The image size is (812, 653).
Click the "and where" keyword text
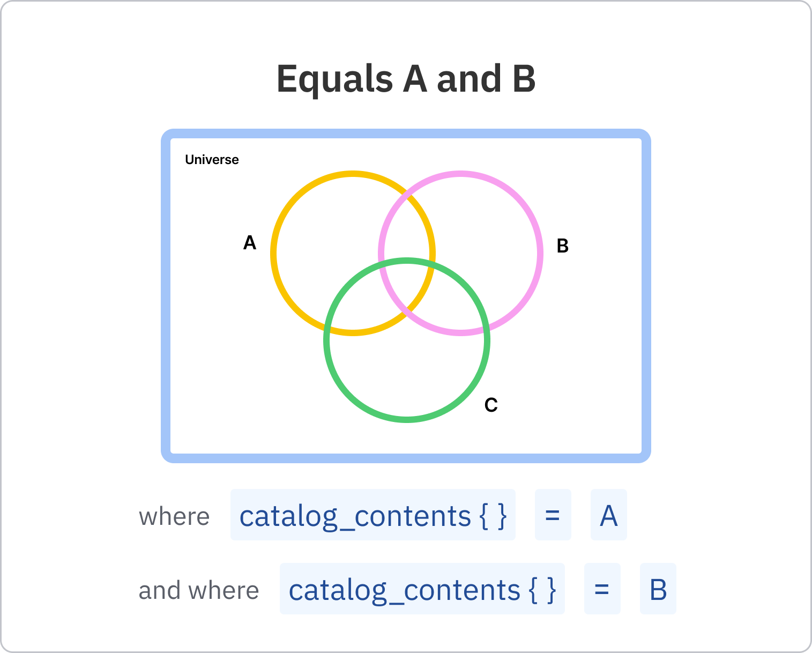(199, 590)
